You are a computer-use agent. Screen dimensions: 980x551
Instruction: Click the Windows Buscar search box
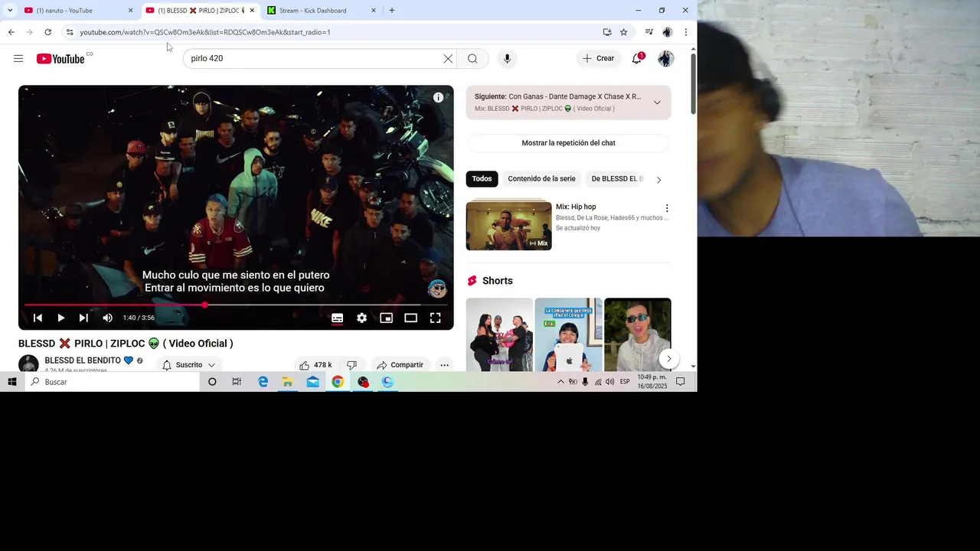[112, 382]
